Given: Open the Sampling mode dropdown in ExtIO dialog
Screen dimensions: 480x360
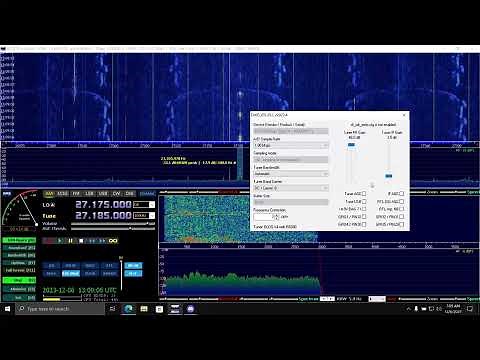Looking at the screenshot, I should coord(291,160).
